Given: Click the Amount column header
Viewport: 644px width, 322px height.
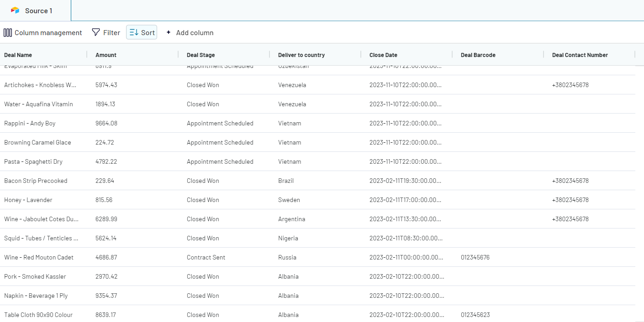Looking at the screenshot, I should (x=106, y=55).
